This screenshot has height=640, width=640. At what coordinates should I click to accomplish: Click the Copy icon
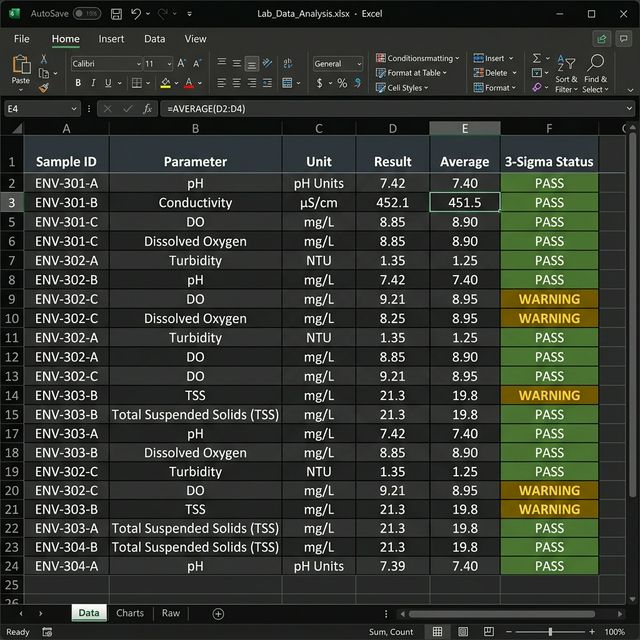click(44, 73)
